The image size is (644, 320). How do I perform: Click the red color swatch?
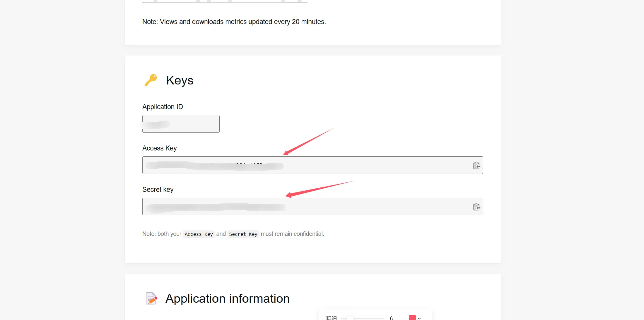(412, 318)
